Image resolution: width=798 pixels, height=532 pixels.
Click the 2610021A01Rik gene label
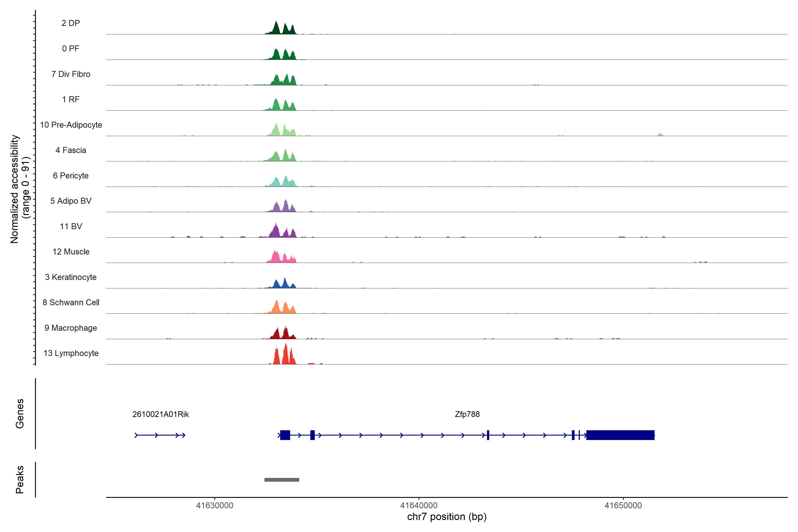pyautogui.click(x=160, y=414)
